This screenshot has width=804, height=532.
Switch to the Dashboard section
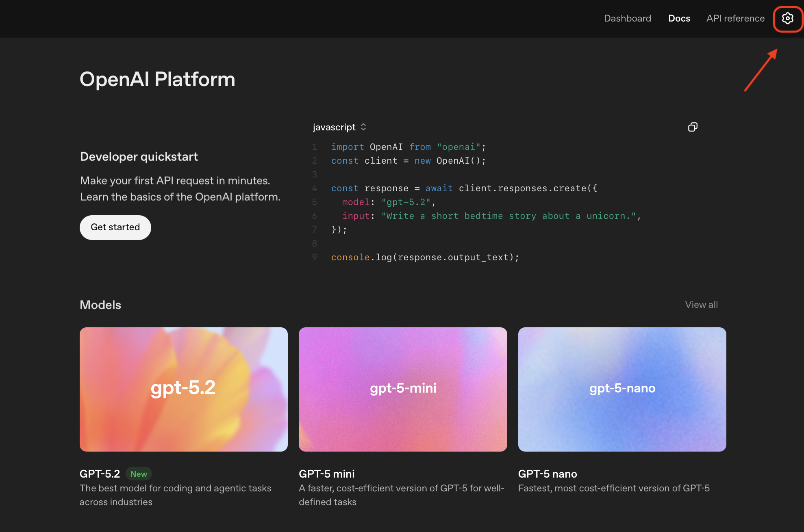tap(627, 18)
